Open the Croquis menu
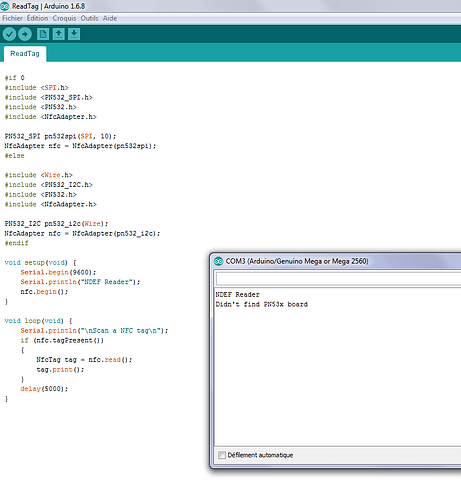The width and height of the screenshot is (461, 499). (x=64, y=18)
